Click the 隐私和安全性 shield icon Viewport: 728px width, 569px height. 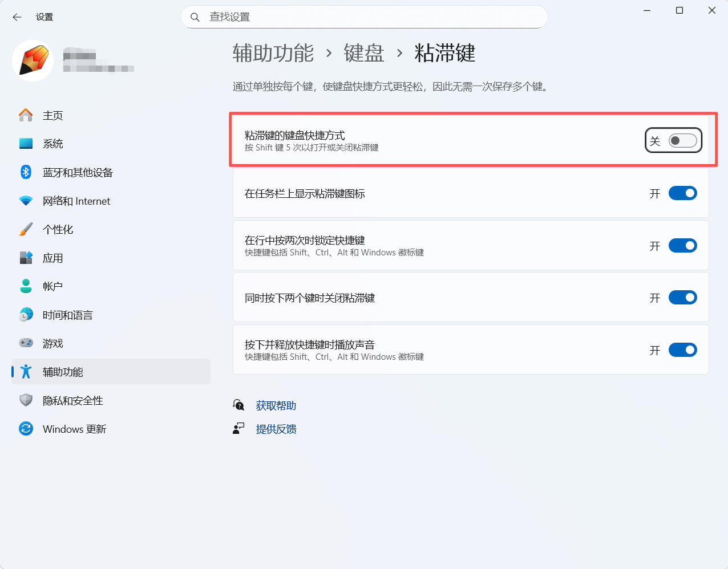pyautogui.click(x=26, y=400)
